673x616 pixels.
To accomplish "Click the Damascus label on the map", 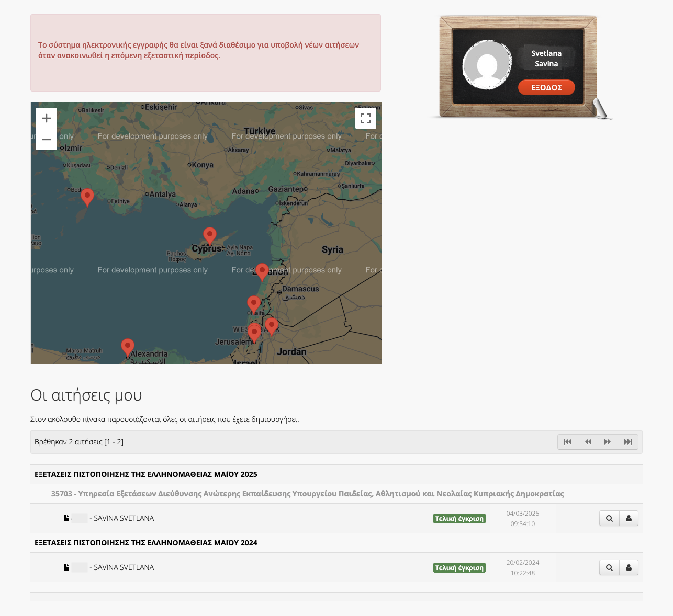I will pyautogui.click(x=300, y=289).
